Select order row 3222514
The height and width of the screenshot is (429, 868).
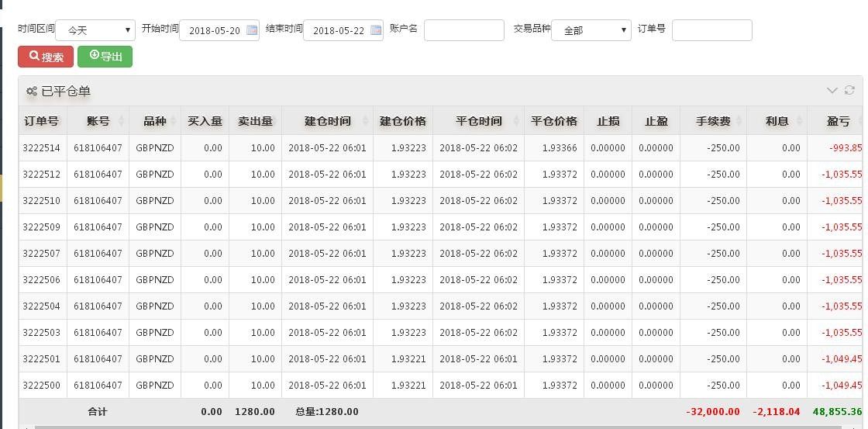point(42,148)
